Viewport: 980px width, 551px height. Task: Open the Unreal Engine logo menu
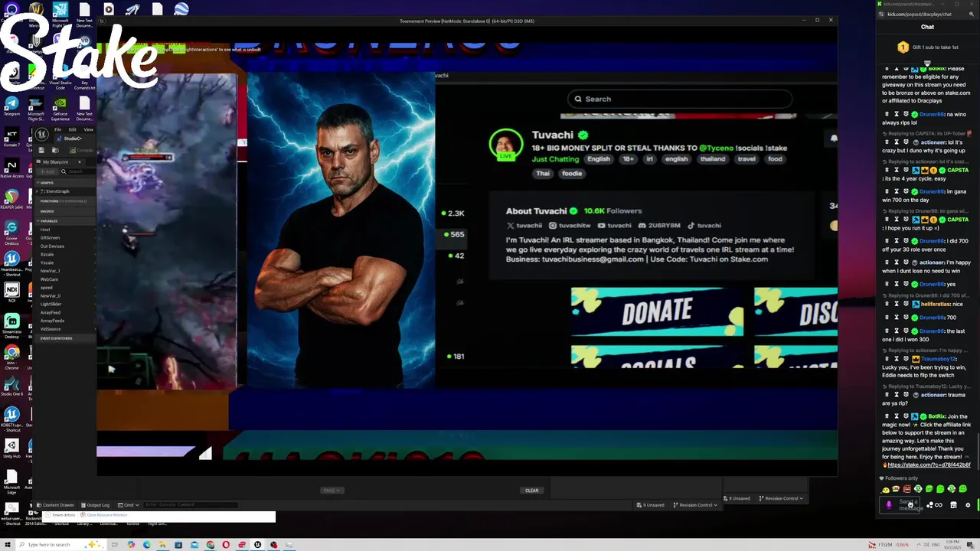point(41,135)
